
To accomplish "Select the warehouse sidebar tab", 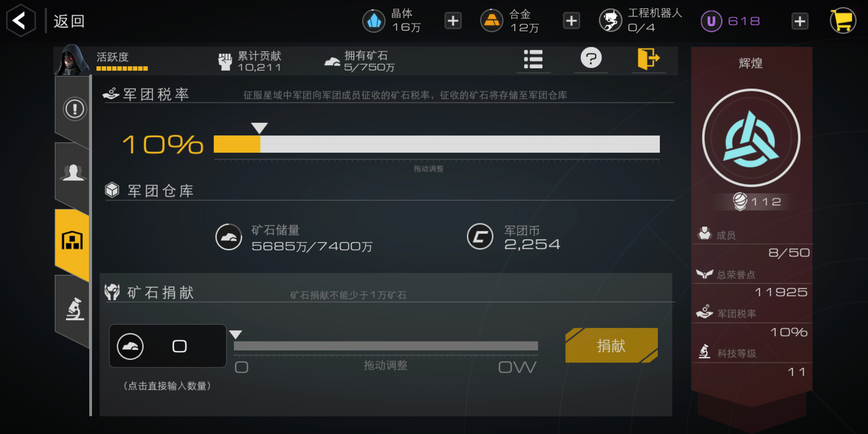I will click(72, 241).
